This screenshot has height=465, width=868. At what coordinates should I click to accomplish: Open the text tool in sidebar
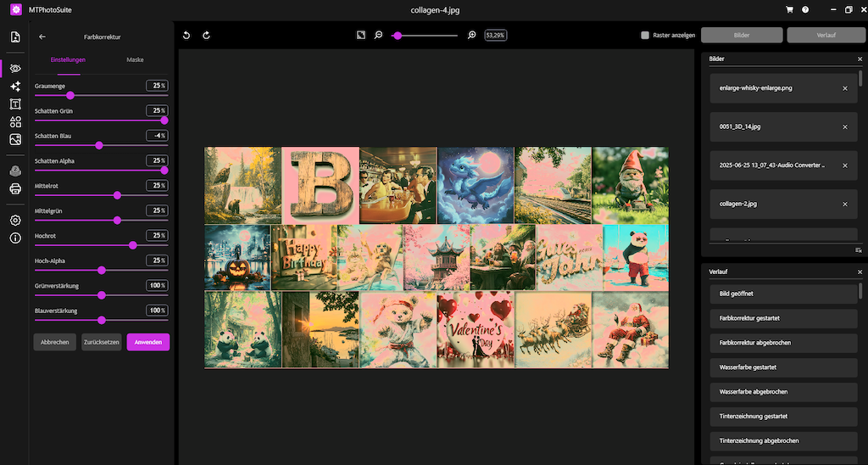coord(15,104)
